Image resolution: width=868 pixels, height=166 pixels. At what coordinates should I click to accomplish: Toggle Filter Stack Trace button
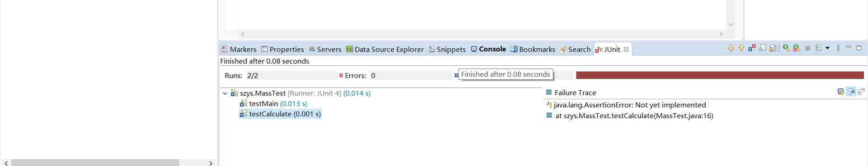[851, 92]
